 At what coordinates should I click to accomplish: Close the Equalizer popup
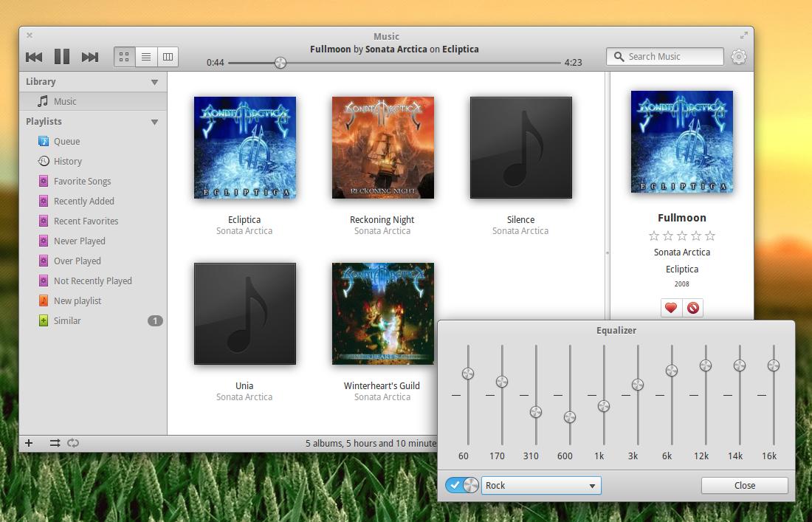745,485
